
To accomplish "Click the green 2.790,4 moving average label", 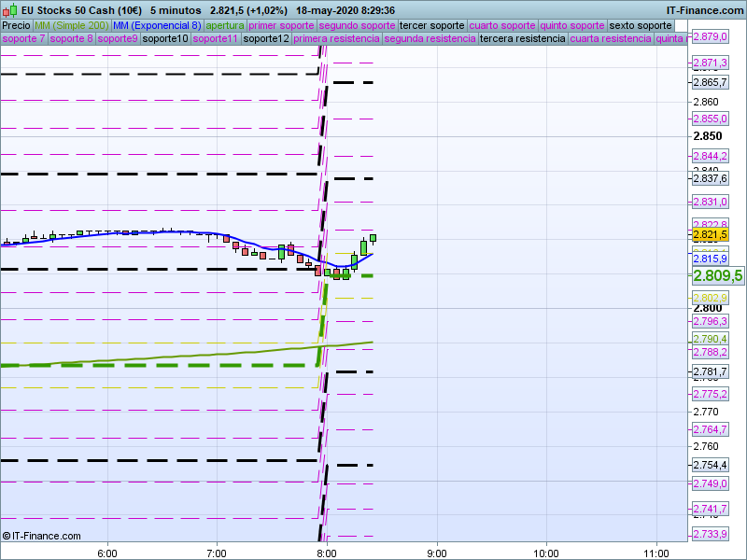I will coord(711,339).
